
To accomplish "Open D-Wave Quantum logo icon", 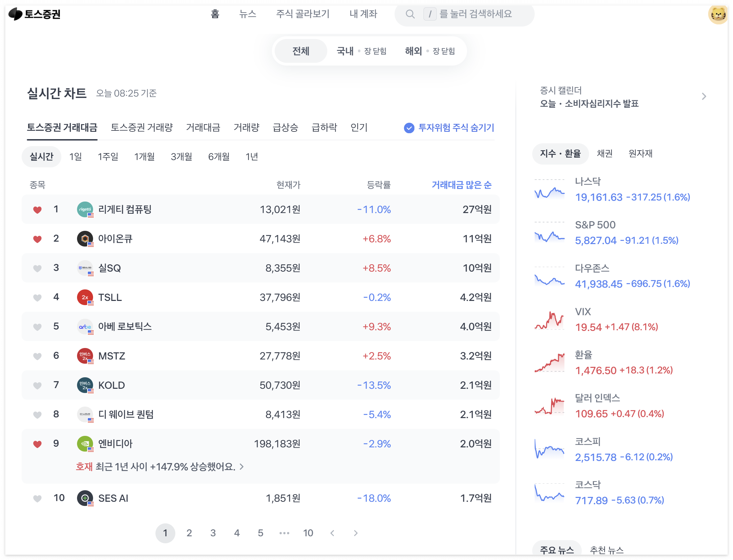I will pyautogui.click(x=85, y=414).
